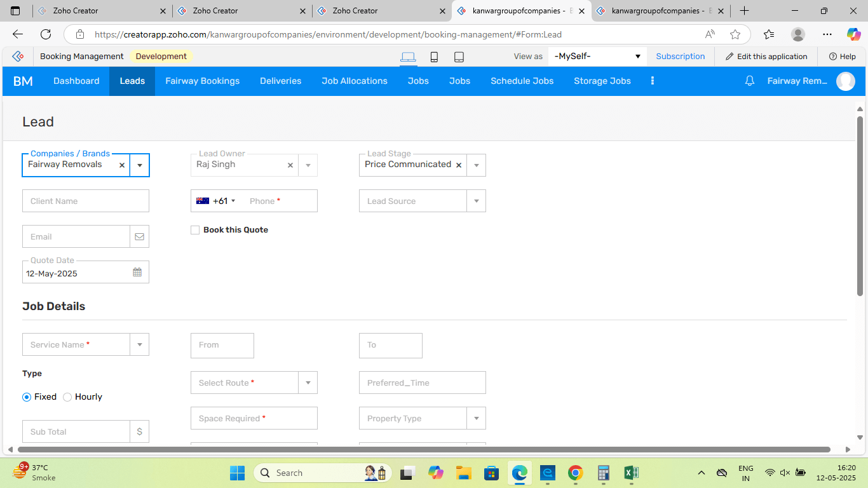Viewport: 868px width, 488px height.
Task: Click the Zoho Creator logo icon
Action: tap(18, 56)
